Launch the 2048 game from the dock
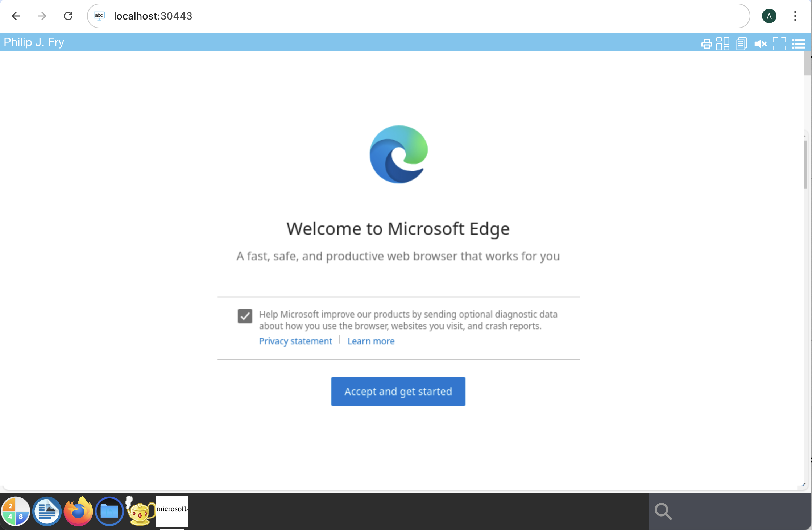The image size is (812, 530). (x=15, y=511)
